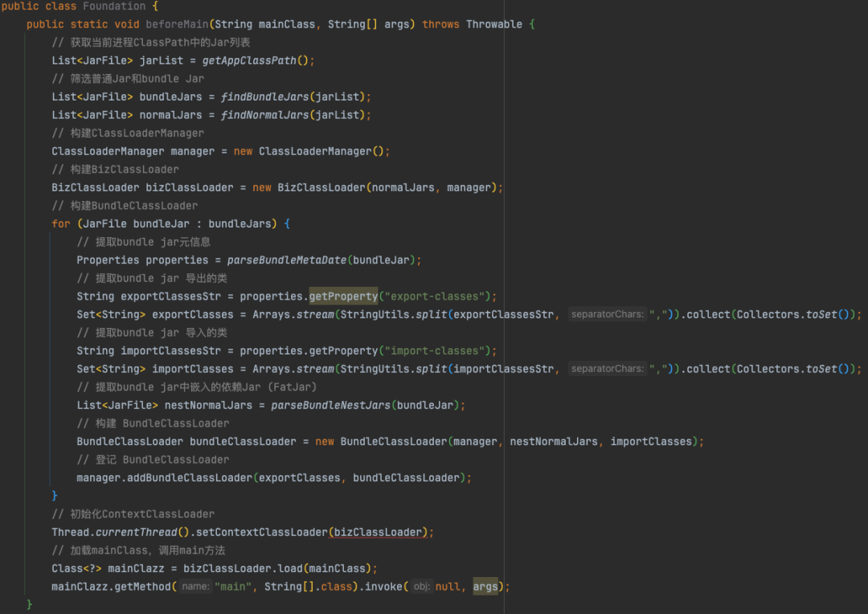Click the 提取bundle jar元信息 comment

point(143,242)
